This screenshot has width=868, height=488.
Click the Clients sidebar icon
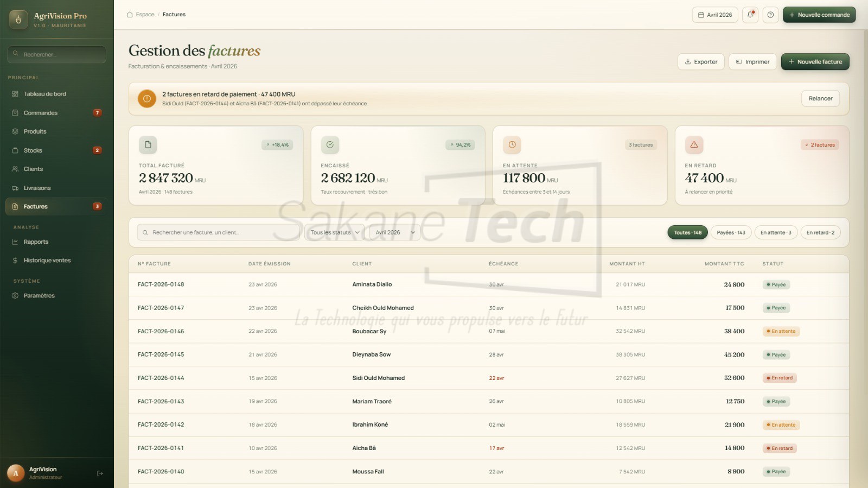(15, 169)
